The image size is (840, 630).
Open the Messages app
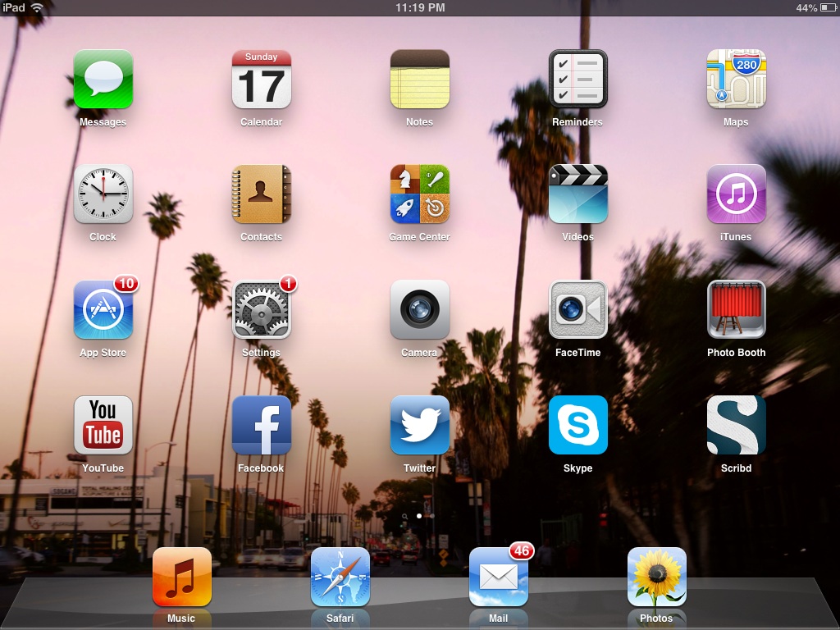click(103, 80)
